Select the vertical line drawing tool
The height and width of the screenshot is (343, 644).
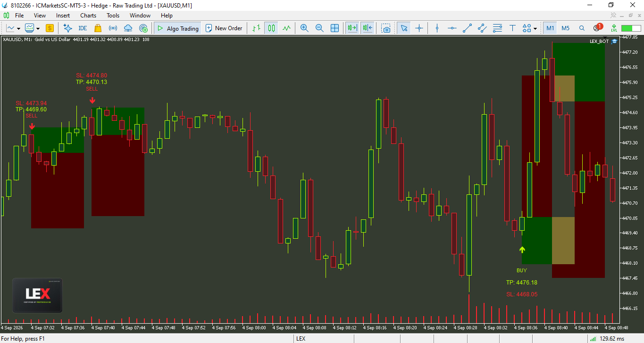click(x=437, y=28)
